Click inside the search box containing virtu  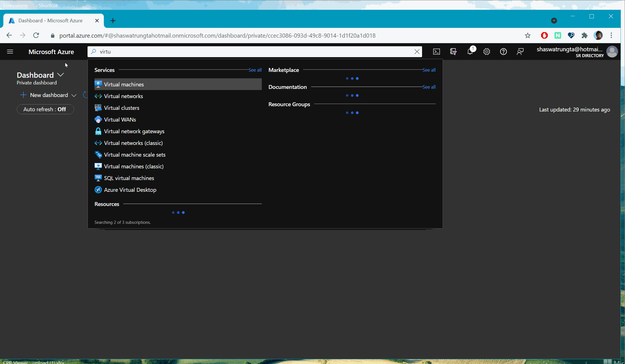click(x=255, y=52)
